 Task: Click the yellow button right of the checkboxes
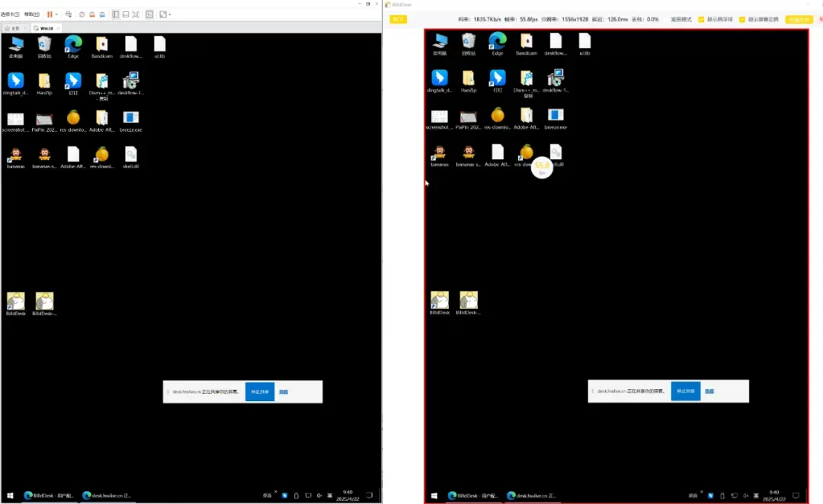(x=799, y=19)
